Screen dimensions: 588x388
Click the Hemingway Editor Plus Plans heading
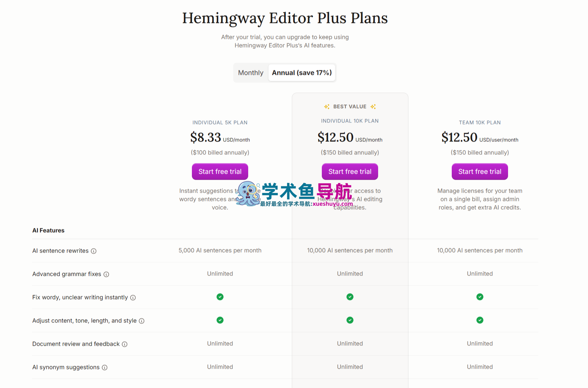285,18
